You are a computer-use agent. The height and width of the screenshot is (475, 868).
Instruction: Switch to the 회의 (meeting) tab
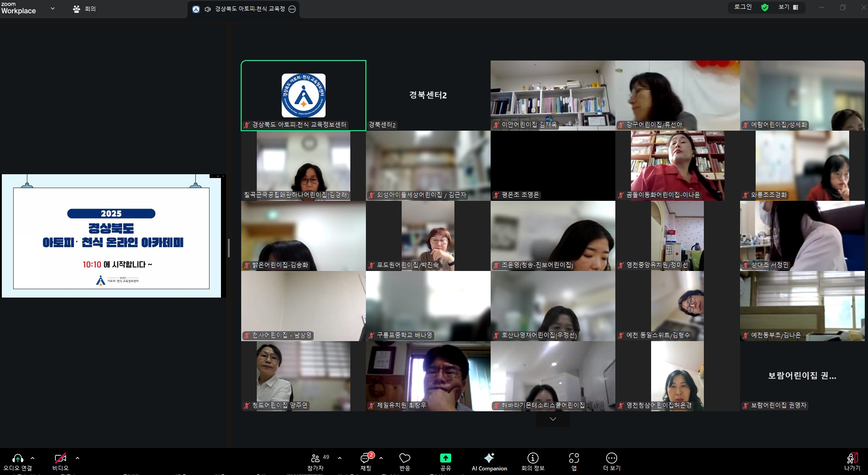(84, 9)
